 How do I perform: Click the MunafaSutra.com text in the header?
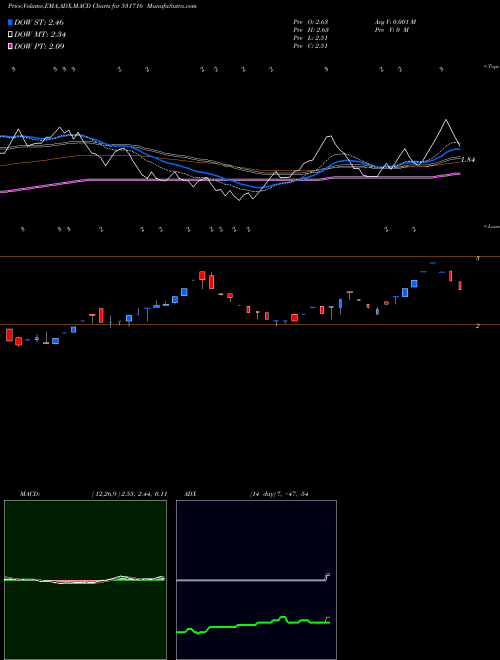tap(173, 6)
